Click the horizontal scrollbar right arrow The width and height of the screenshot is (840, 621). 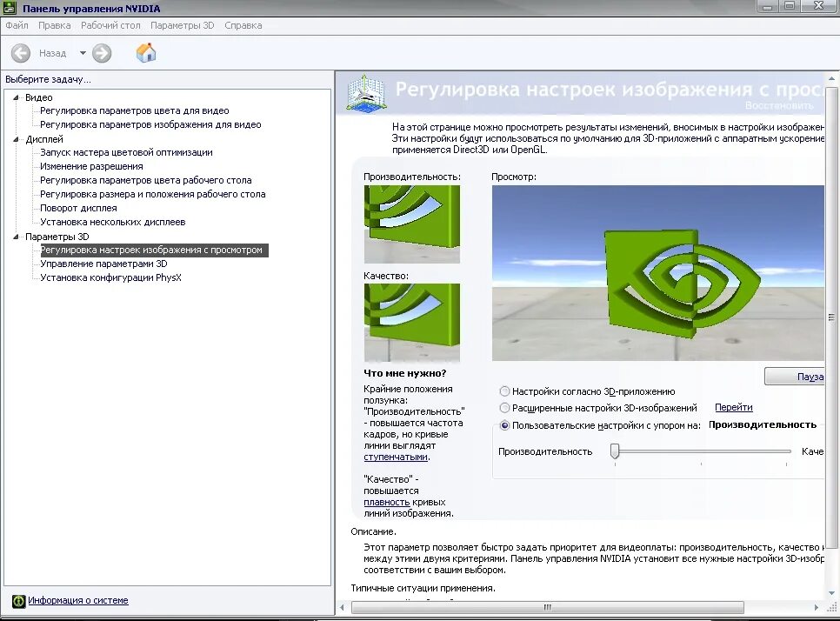coord(816,607)
